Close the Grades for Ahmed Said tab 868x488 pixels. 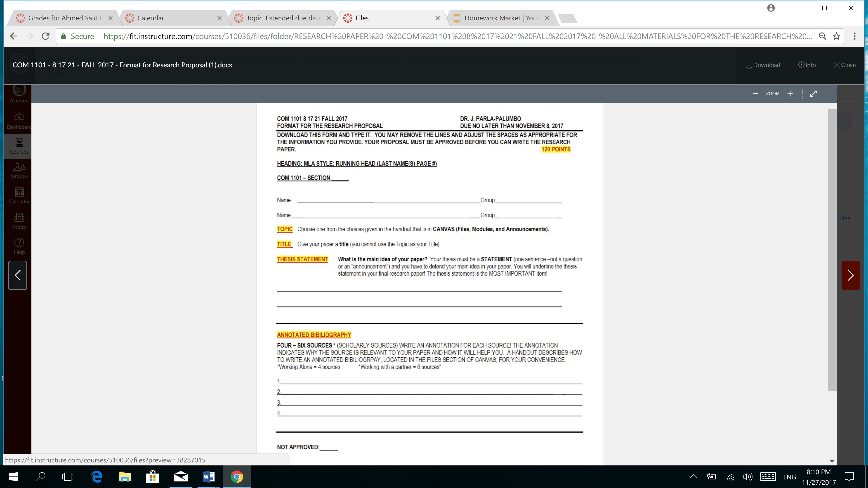[x=111, y=18]
